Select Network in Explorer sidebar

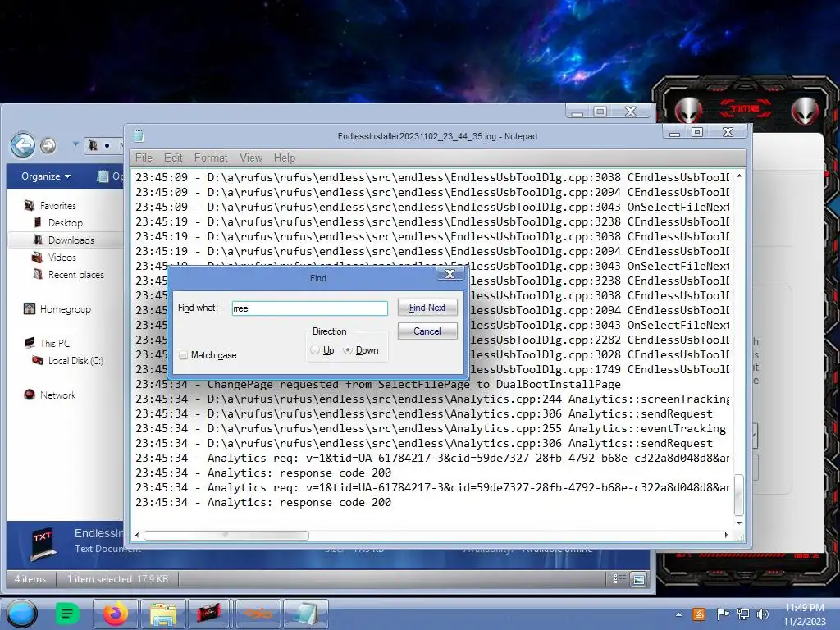[58, 395]
